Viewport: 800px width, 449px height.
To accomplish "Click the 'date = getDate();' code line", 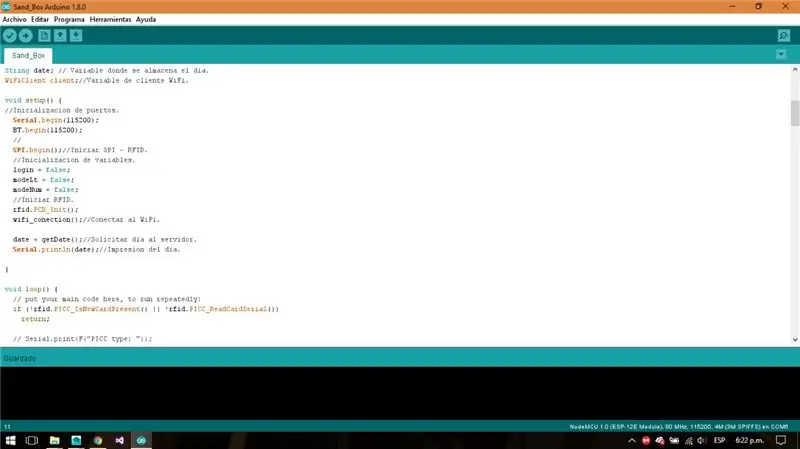I will (105, 239).
